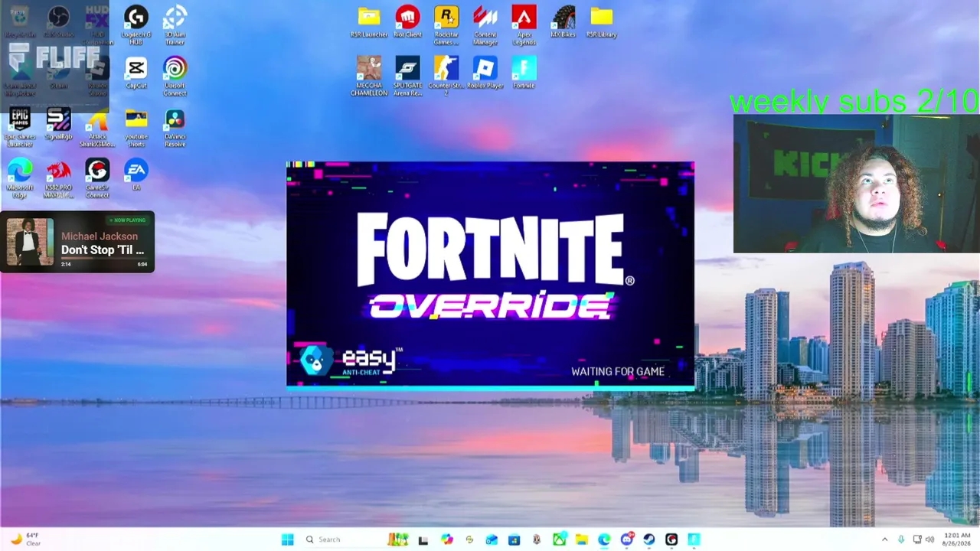
Task: Select the K582 PRO MAX desktop icon
Action: [x=58, y=178]
